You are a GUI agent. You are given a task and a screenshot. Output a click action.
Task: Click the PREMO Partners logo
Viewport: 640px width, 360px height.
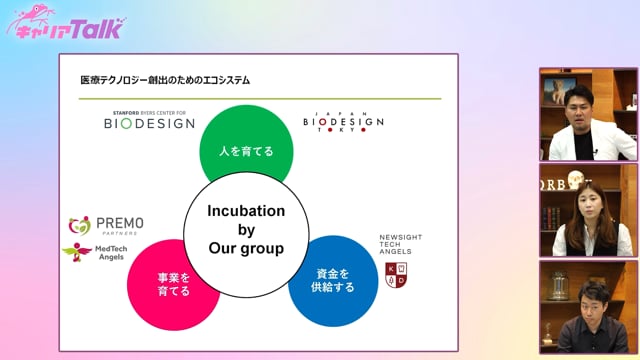click(x=106, y=226)
